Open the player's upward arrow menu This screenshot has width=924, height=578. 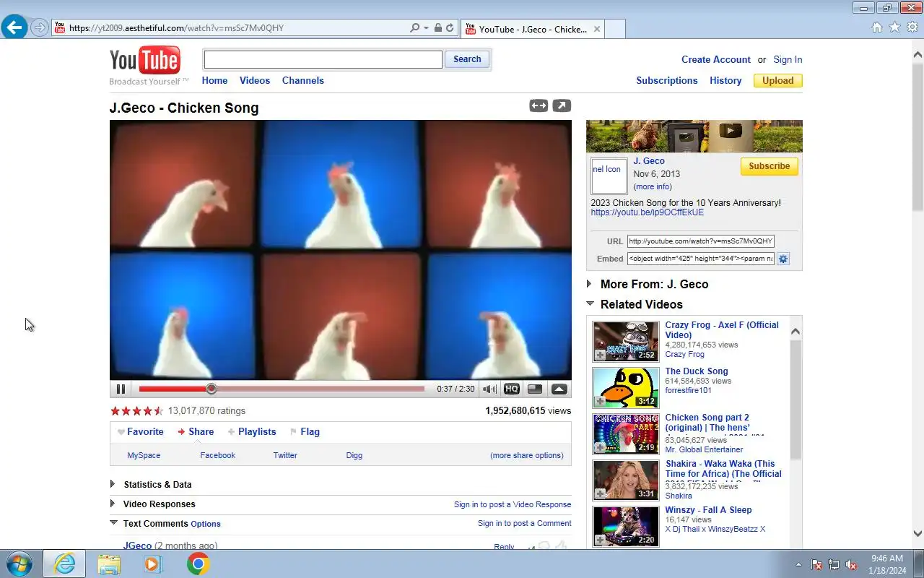coord(559,389)
